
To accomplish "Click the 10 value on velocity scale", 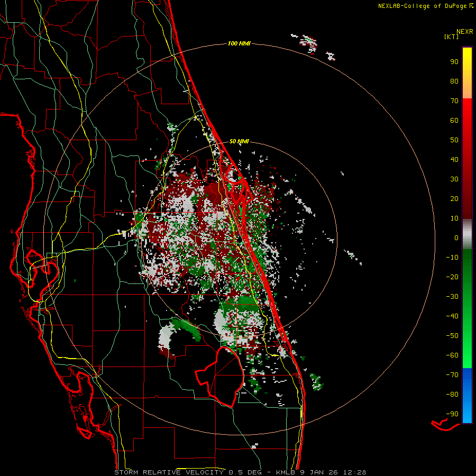I will click(454, 218).
